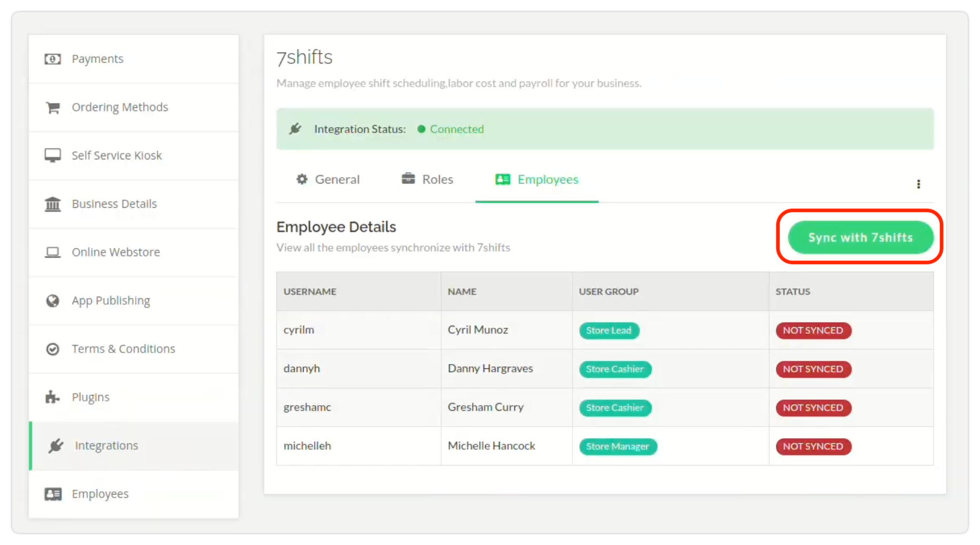Click the App Publishing globe icon
Screen dimensions: 980x545
(53, 301)
